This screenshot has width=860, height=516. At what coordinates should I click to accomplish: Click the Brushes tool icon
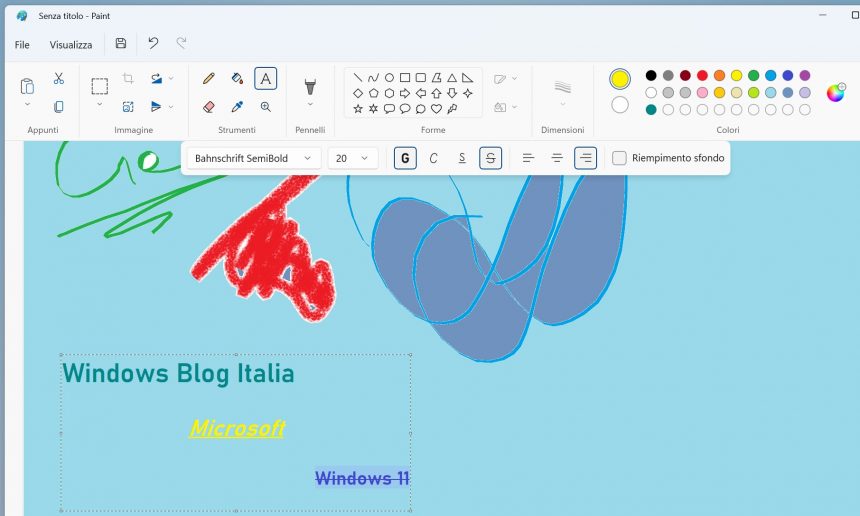tap(310, 86)
